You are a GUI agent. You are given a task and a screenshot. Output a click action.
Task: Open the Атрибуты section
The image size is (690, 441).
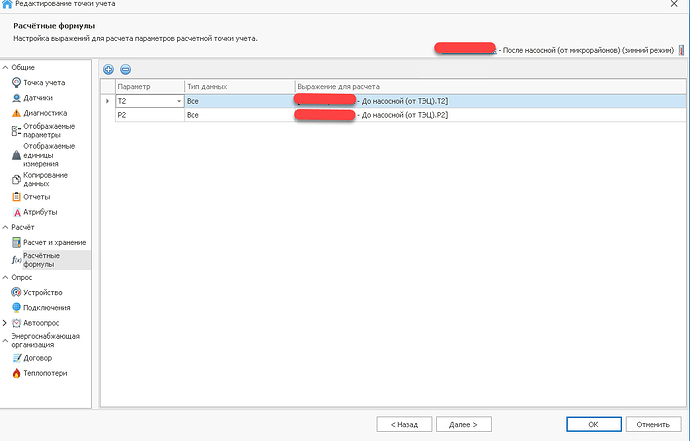point(39,212)
